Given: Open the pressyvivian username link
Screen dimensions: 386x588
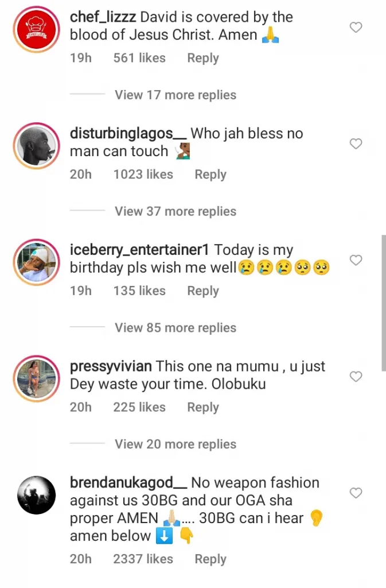Looking at the screenshot, I should (111, 366).
